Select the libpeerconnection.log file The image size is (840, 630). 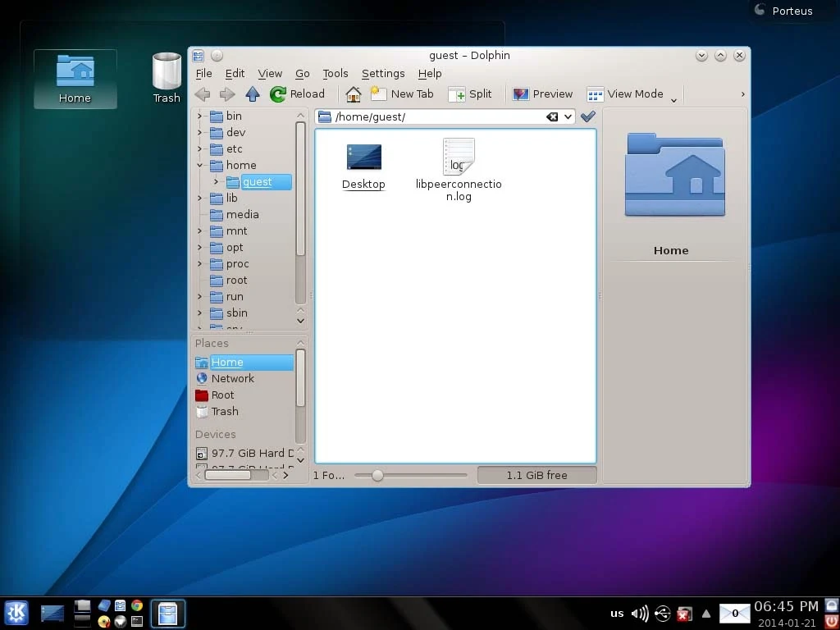459,170
